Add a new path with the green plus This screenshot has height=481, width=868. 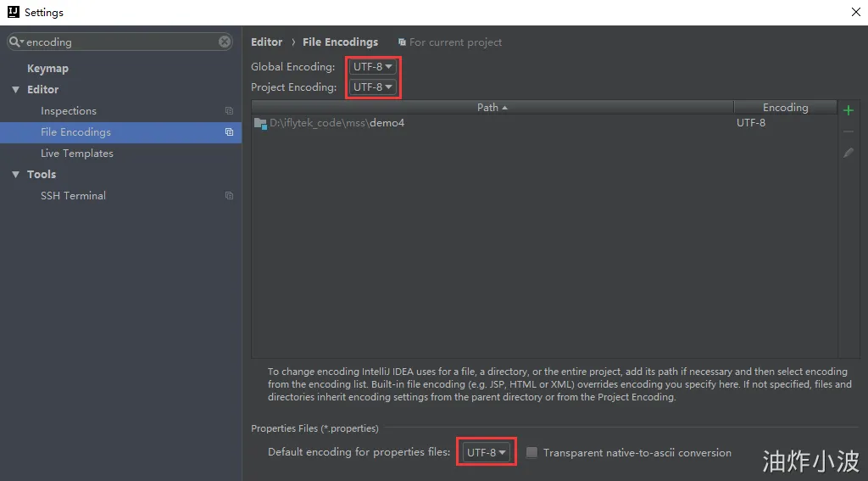pos(848,110)
